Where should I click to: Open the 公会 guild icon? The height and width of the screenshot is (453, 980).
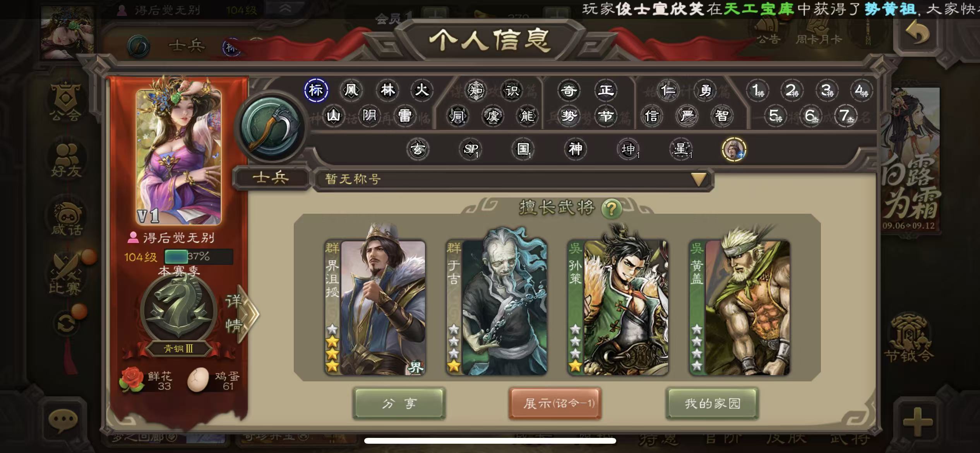pos(65,101)
